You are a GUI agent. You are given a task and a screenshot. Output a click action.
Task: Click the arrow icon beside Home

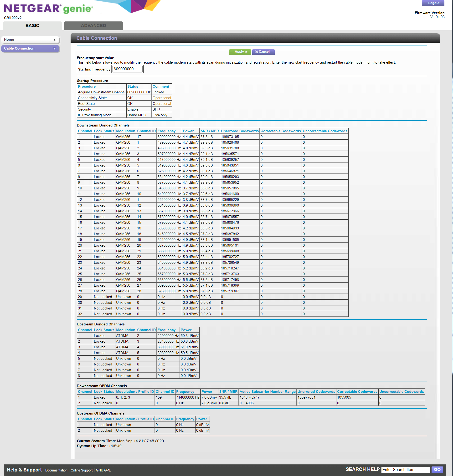pyautogui.click(x=54, y=40)
